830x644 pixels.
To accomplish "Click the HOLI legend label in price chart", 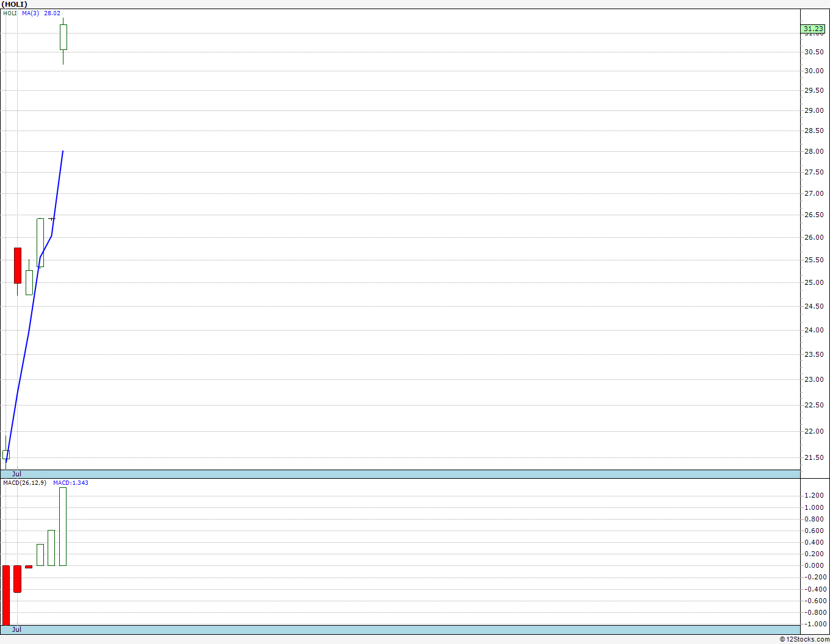I will [10, 13].
